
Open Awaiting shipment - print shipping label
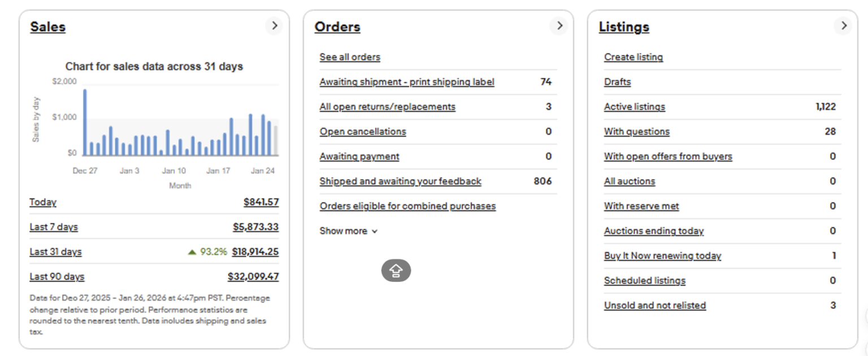tap(406, 82)
